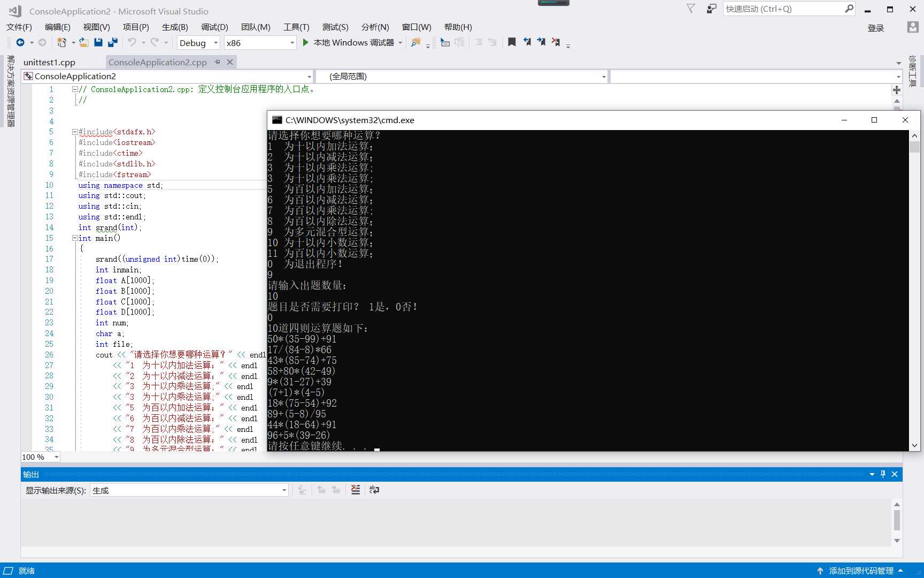
Task: Click the Open File folder icon
Action: (84, 42)
